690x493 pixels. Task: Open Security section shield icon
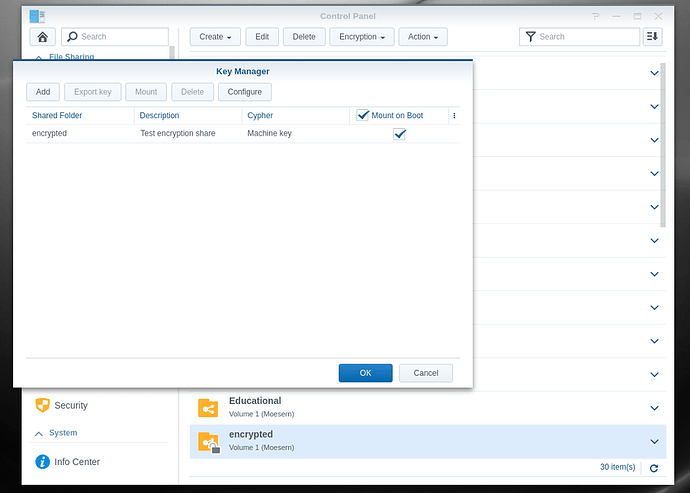42,405
